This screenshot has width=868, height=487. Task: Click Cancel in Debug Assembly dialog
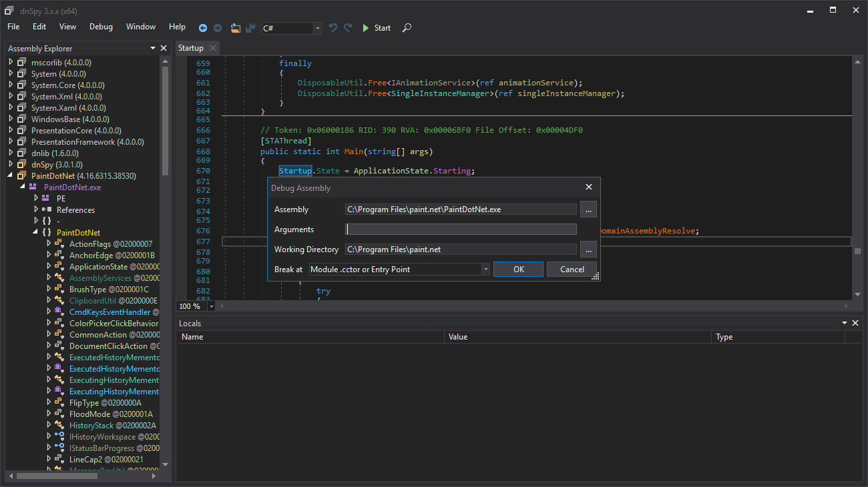(x=572, y=270)
